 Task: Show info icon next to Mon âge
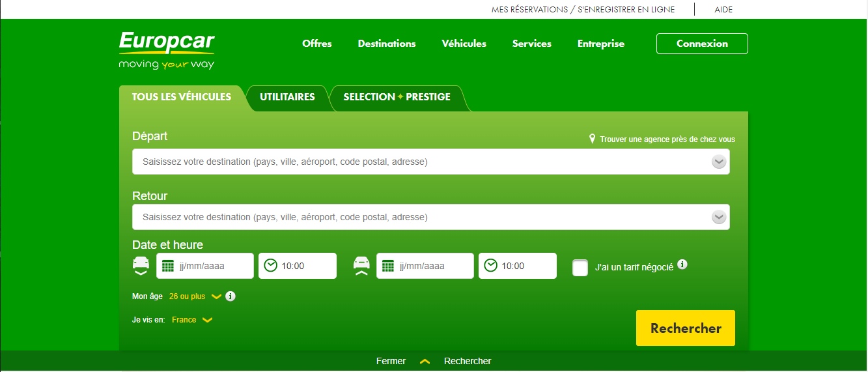(231, 296)
